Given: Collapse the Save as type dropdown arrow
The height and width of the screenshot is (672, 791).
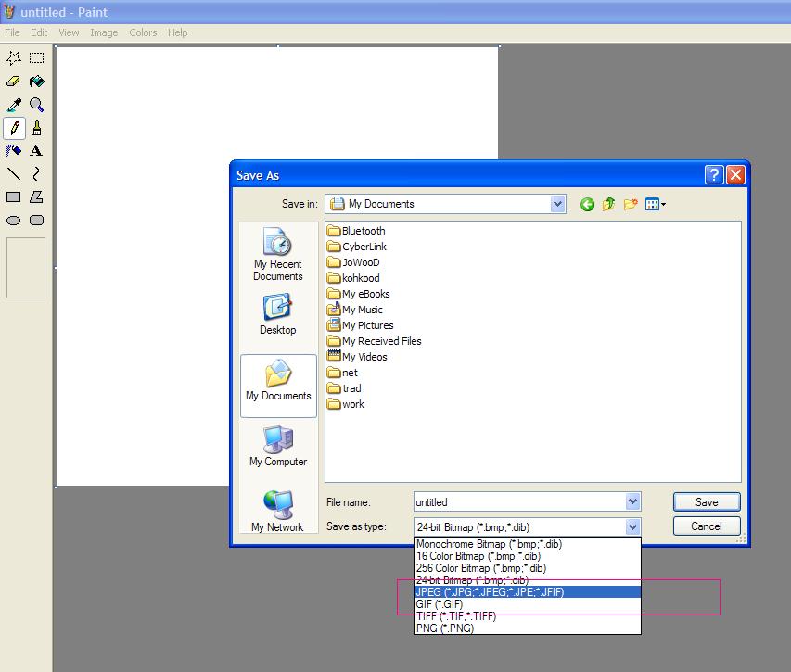Looking at the screenshot, I should 633,526.
